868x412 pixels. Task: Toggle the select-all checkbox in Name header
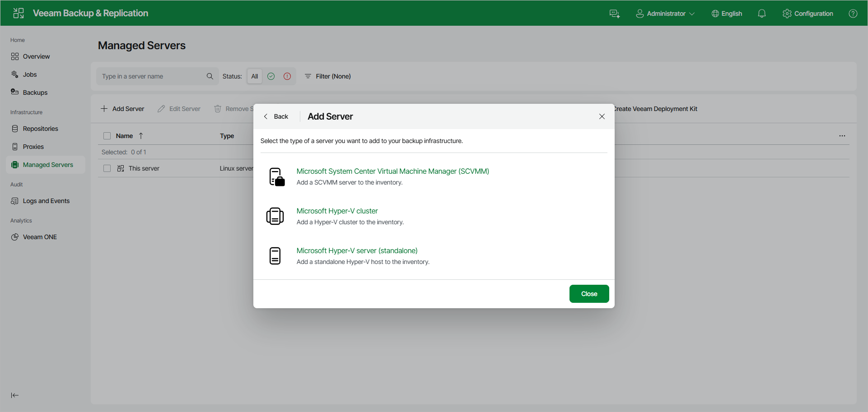pyautogui.click(x=107, y=136)
